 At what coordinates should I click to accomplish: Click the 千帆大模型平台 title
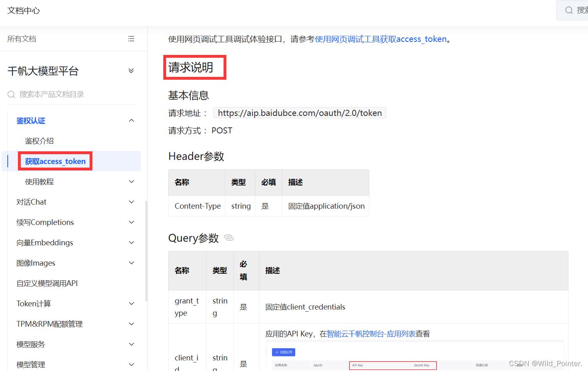(43, 71)
